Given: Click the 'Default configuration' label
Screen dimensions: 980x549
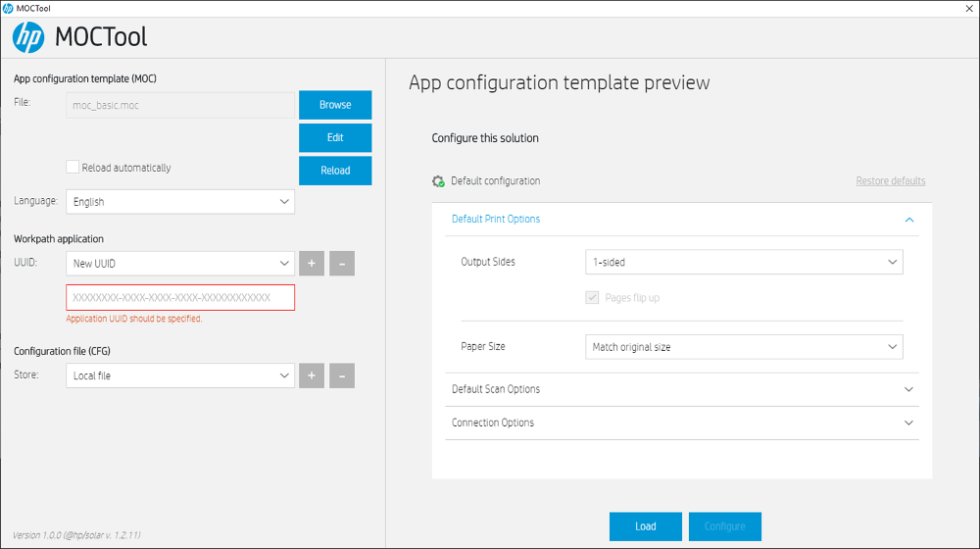Looking at the screenshot, I should (x=496, y=180).
